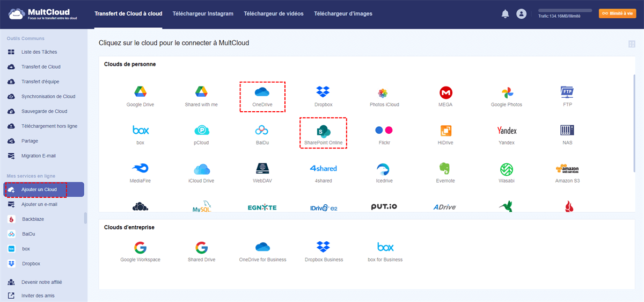This screenshot has height=302, width=644.
Task: Choose the MediaFire cloud
Action: (x=140, y=168)
